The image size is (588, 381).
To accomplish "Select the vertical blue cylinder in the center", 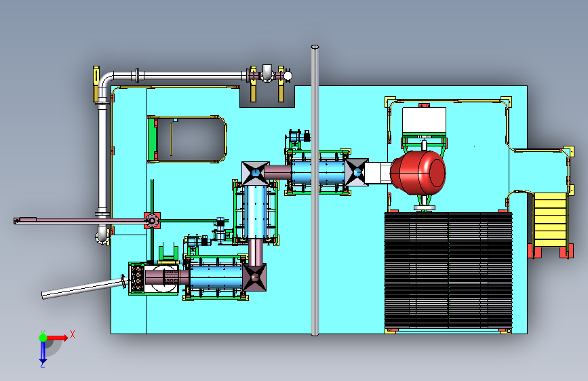I will pyautogui.click(x=255, y=212).
